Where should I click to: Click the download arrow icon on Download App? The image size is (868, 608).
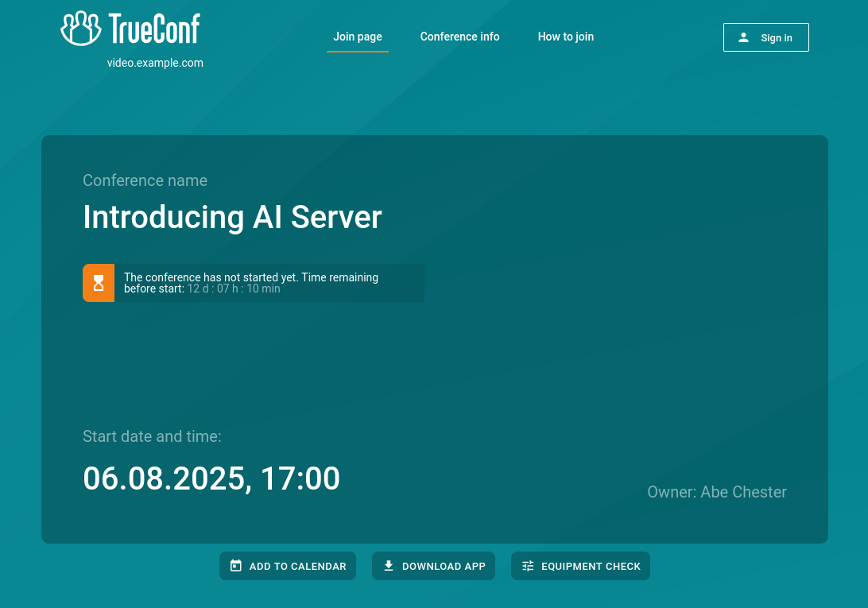coord(389,565)
